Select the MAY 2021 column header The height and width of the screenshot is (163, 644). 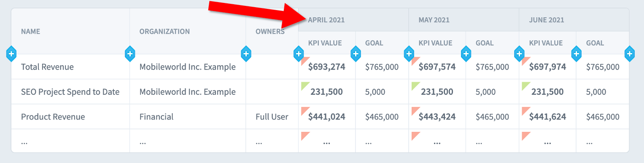click(434, 20)
